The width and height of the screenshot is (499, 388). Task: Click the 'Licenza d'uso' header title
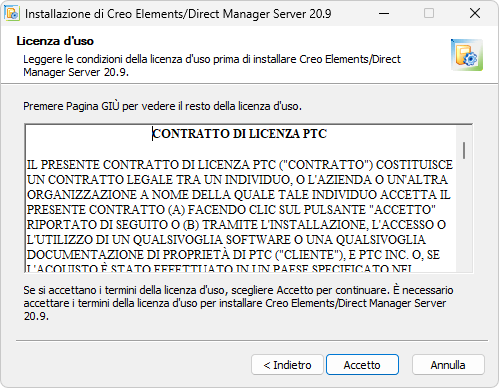coord(55,41)
